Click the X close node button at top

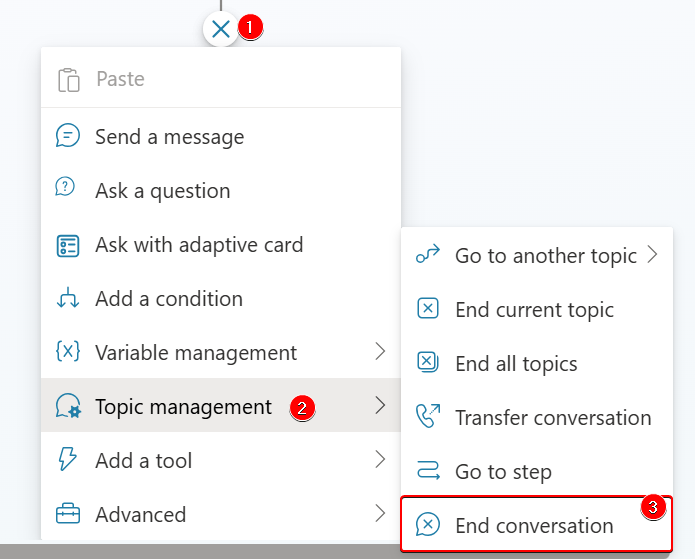(x=221, y=29)
